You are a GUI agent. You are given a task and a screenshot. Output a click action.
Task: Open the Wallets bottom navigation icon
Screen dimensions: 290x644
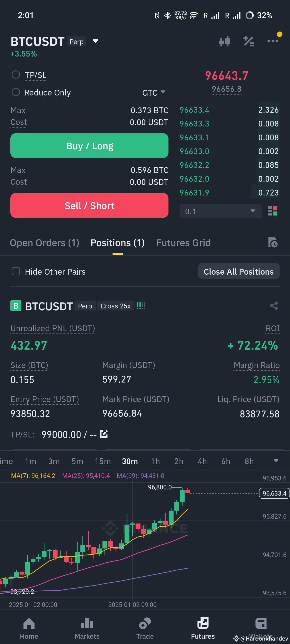[x=261, y=623]
